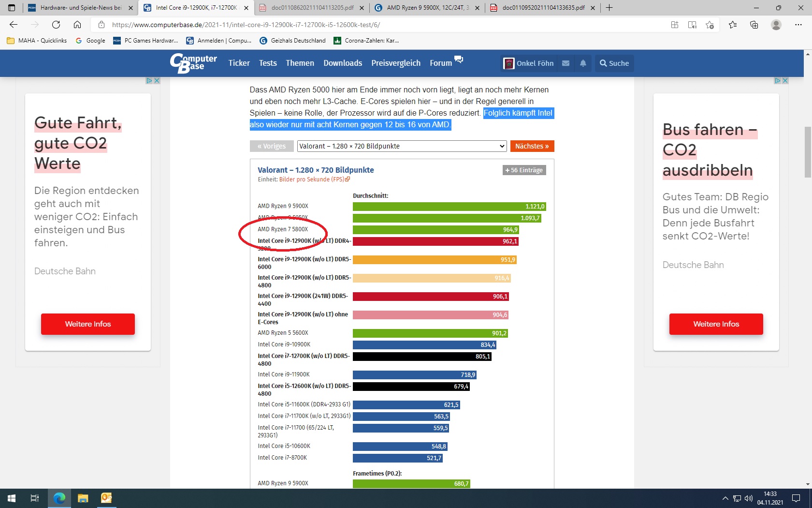Close the Intel Core i9-12900K tab
Viewport: 812px width, 508px height.
[x=246, y=8]
